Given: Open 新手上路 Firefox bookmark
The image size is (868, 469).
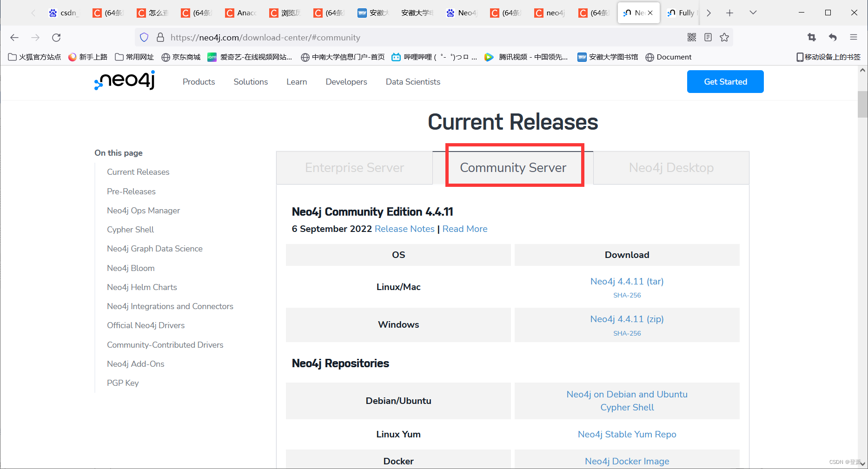Looking at the screenshot, I should coord(88,57).
